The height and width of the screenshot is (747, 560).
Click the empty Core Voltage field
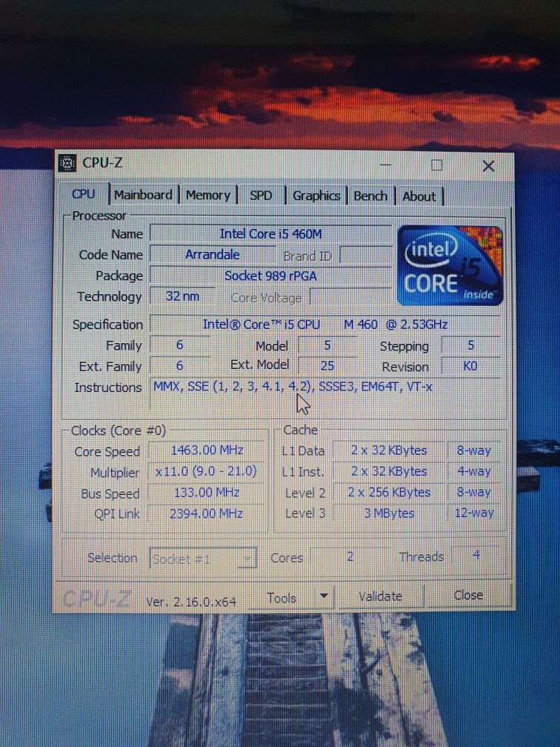pyautogui.click(x=350, y=296)
